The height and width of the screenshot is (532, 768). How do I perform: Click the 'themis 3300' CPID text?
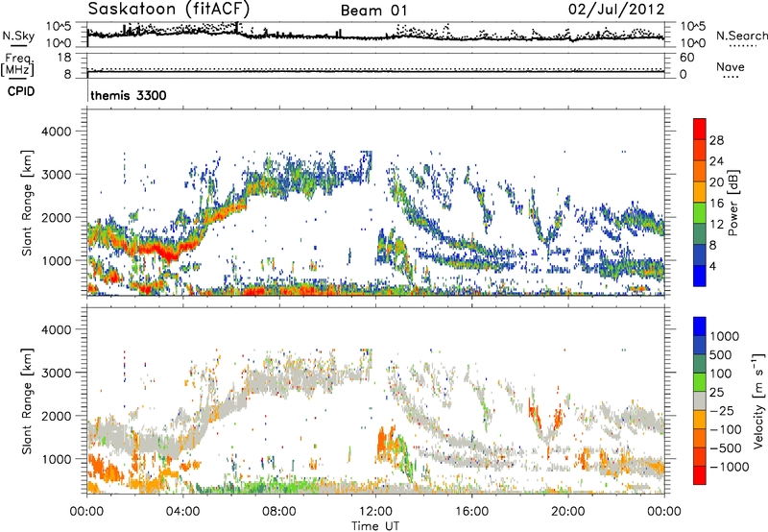pos(129,95)
